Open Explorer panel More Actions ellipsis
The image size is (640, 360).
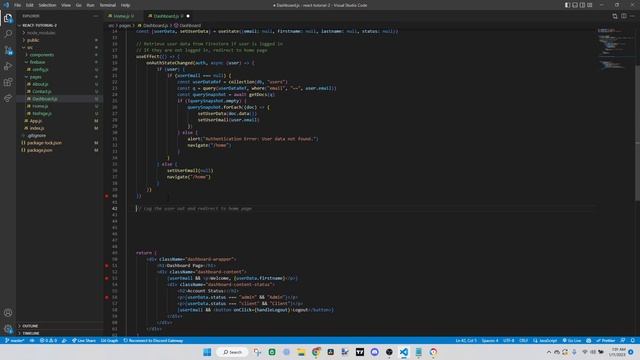tap(96, 16)
